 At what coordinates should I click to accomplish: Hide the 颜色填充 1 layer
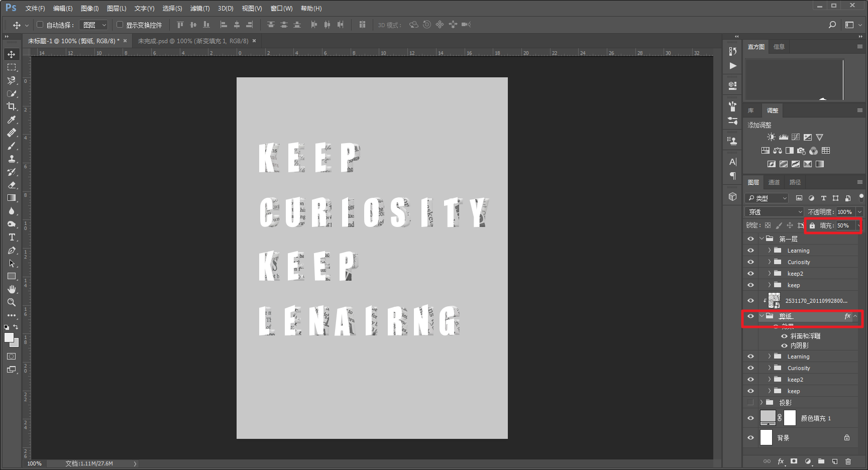click(750, 418)
